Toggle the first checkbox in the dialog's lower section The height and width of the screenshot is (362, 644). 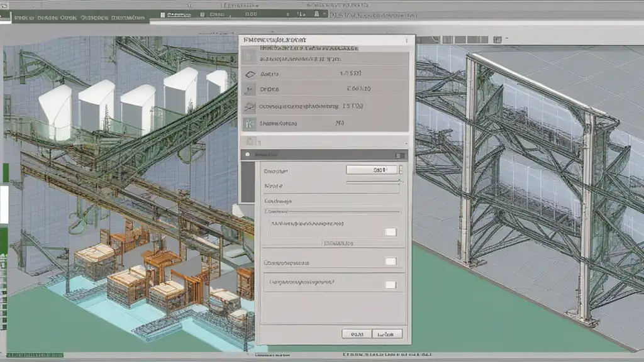coord(391,232)
